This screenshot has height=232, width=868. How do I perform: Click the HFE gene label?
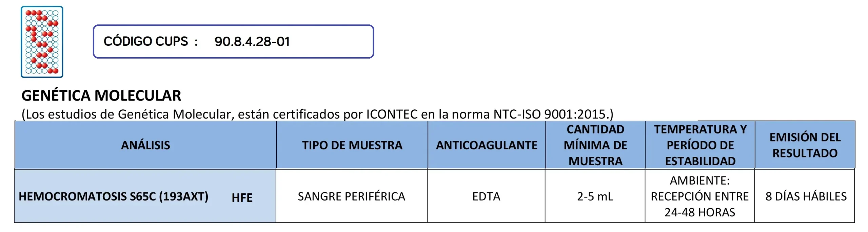click(242, 197)
